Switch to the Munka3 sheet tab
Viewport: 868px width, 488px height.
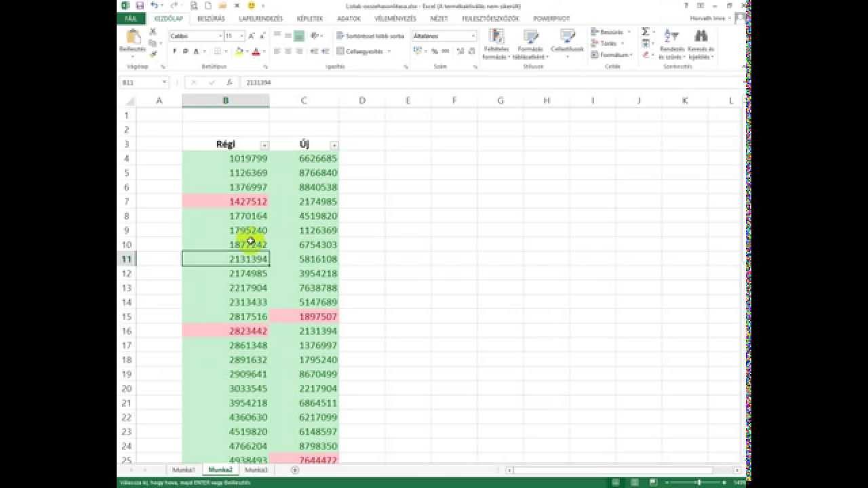pyautogui.click(x=256, y=470)
